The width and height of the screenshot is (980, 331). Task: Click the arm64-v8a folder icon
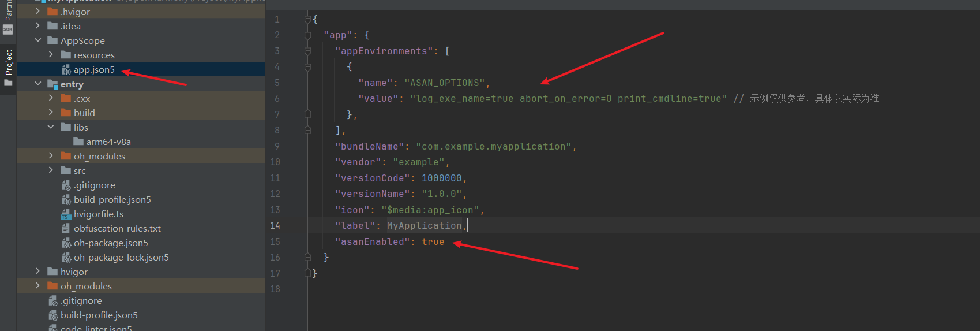tap(78, 142)
